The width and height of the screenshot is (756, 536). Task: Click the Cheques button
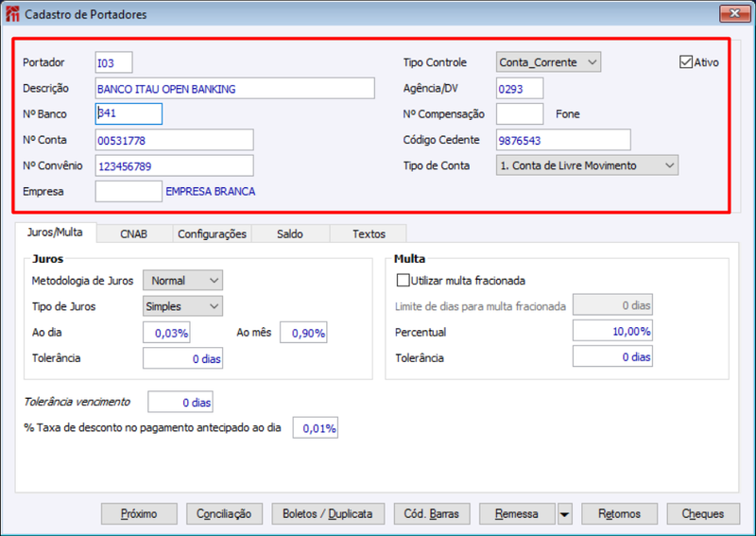pos(702,514)
